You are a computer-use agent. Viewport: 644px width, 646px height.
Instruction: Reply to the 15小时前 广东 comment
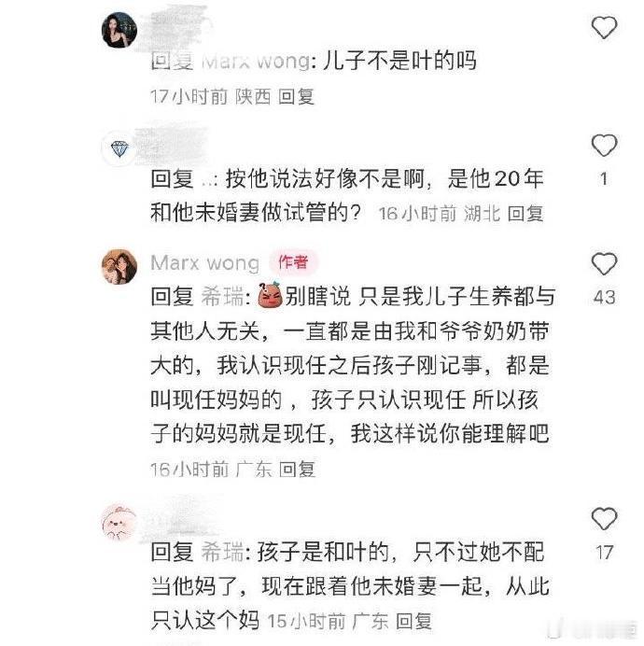pos(413,621)
